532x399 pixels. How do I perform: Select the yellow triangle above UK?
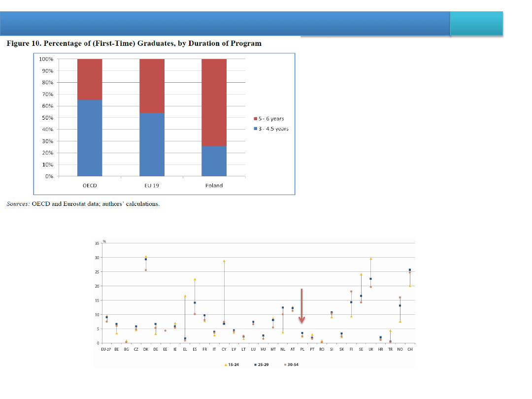pos(370,259)
